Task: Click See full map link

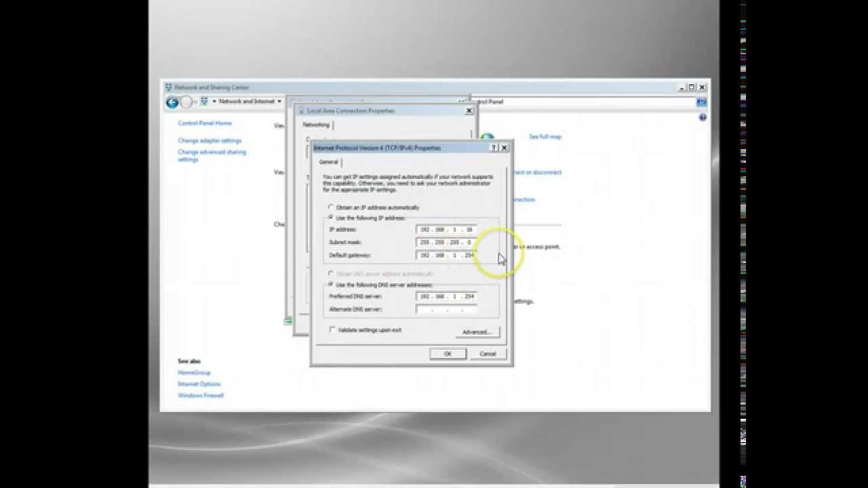Action: [x=545, y=137]
